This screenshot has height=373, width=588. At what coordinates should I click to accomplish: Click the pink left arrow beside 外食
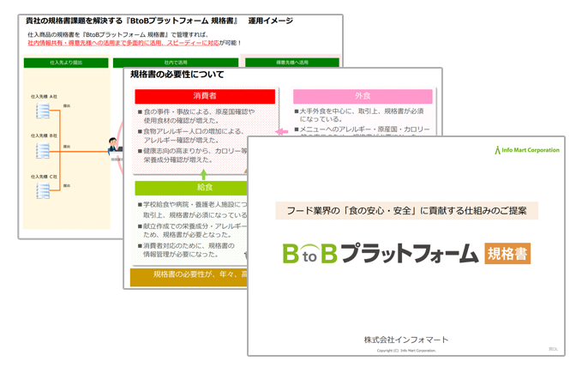[x=282, y=132]
